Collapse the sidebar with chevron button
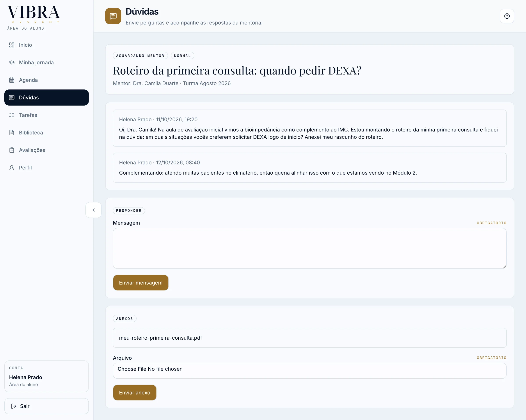 pyautogui.click(x=93, y=210)
